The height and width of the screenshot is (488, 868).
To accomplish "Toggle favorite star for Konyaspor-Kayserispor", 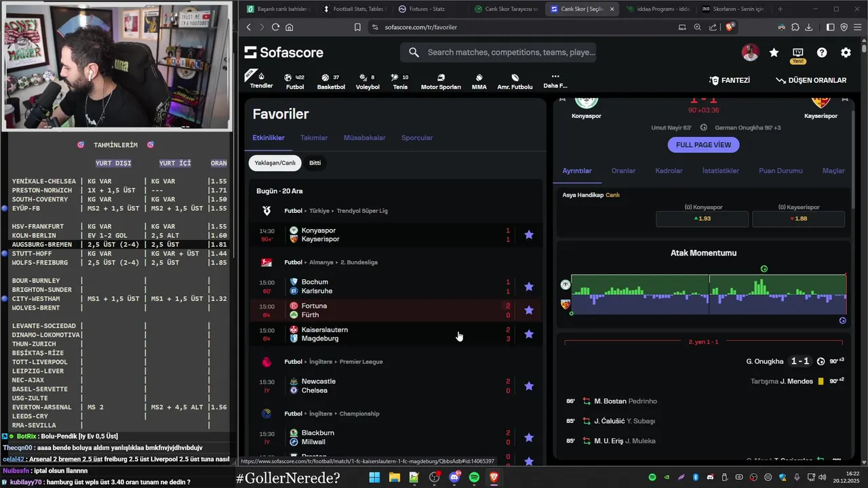I will 529,235.
